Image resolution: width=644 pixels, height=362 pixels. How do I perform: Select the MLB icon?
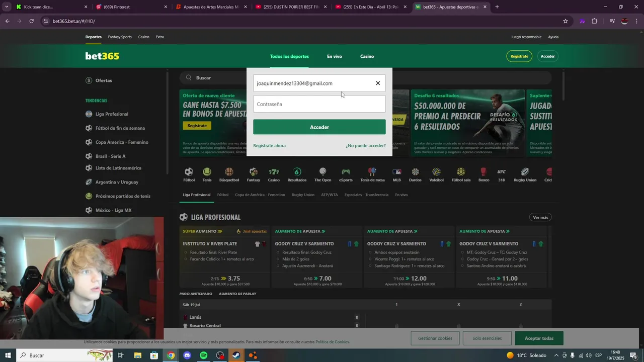tap(396, 174)
